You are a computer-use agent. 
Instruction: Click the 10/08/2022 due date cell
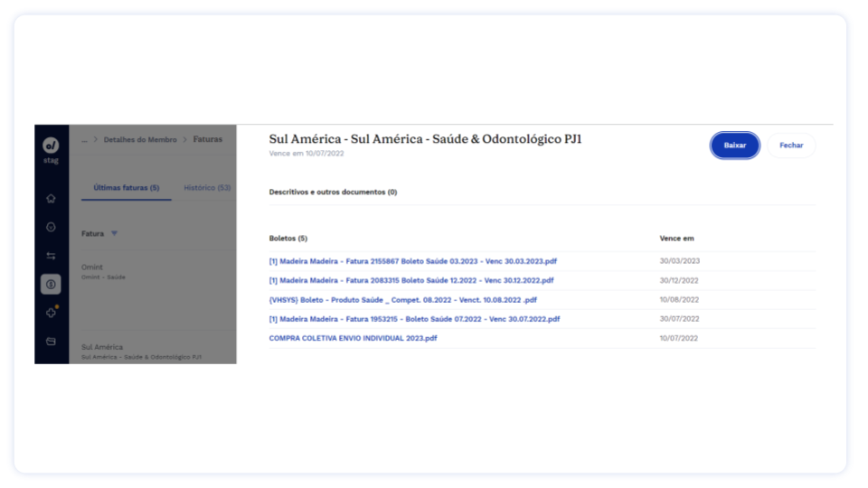679,299
